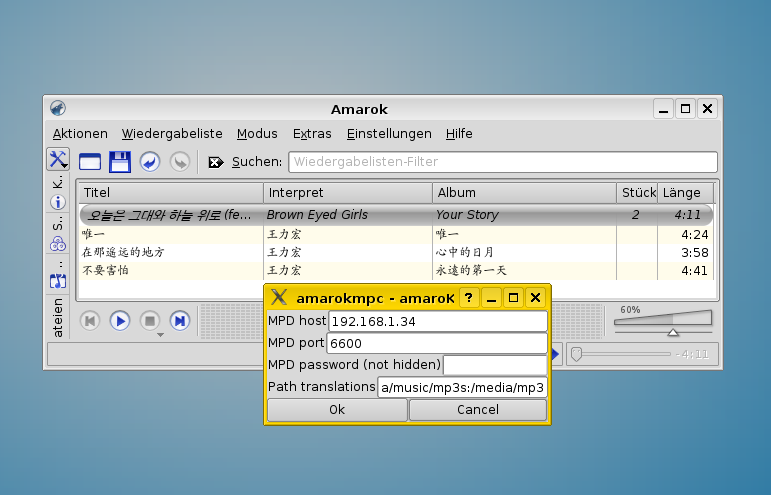The width and height of the screenshot is (771, 495).
Task: Open the Modus menu
Action: tap(257, 134)
